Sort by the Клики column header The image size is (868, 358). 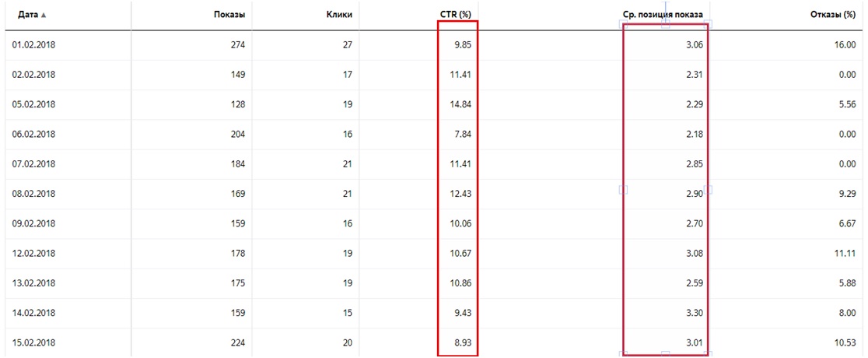pos(339,15)
